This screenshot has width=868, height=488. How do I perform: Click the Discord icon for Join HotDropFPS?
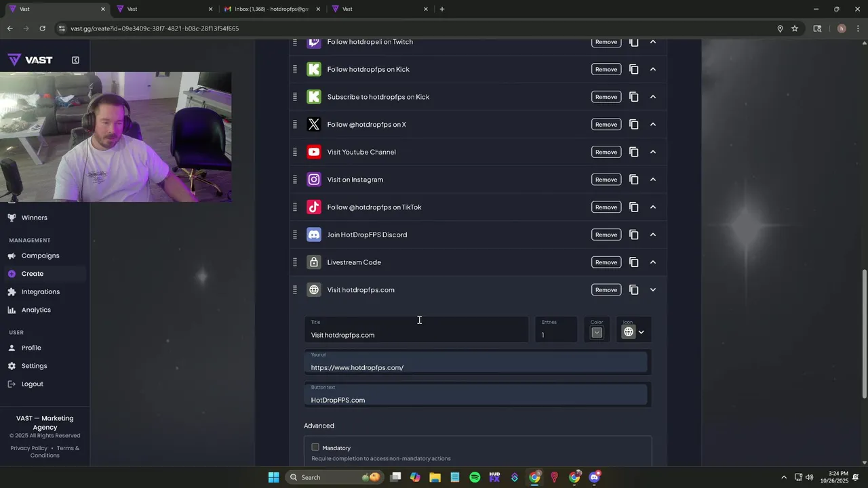click(x=313, y=235)
